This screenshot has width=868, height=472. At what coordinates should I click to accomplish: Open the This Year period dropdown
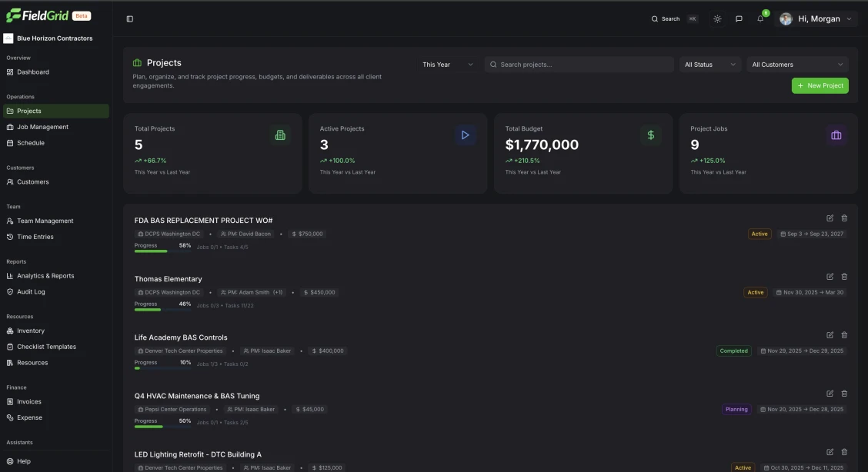click(x=447, y=65)
